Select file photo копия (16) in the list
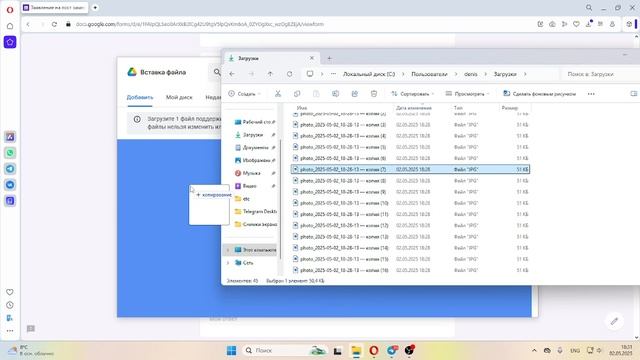The height and width of the screenshot is (360, 640). (410, 270)
